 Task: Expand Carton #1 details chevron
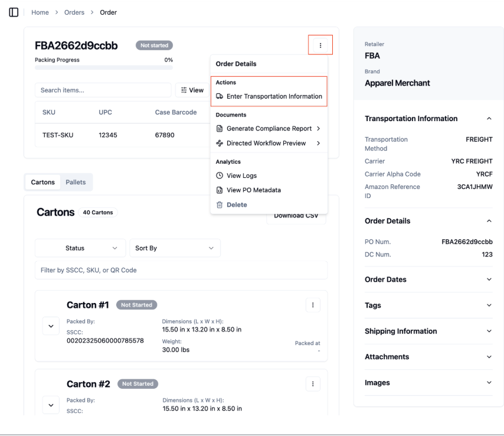(x=51, y=326)
